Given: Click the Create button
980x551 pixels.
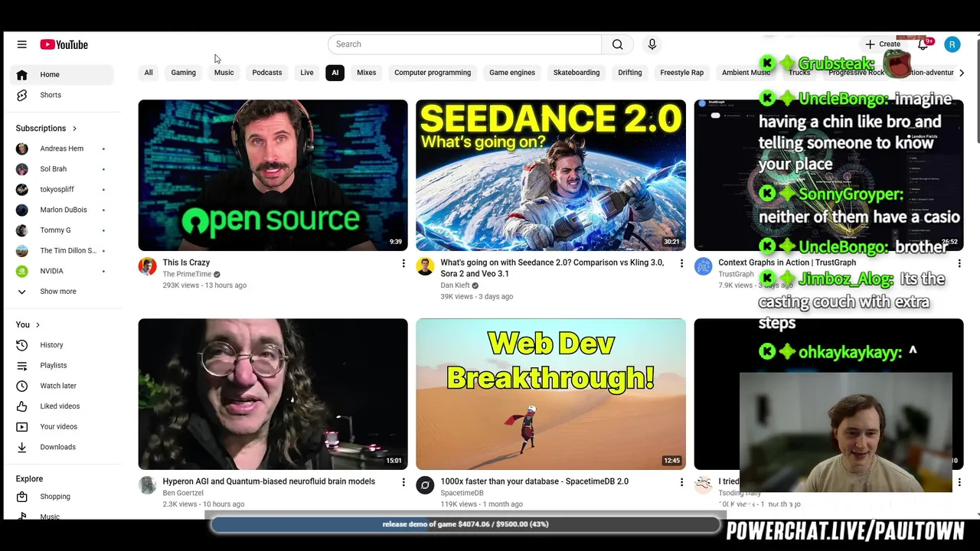Looking at the screenshot, I should 883,44.
